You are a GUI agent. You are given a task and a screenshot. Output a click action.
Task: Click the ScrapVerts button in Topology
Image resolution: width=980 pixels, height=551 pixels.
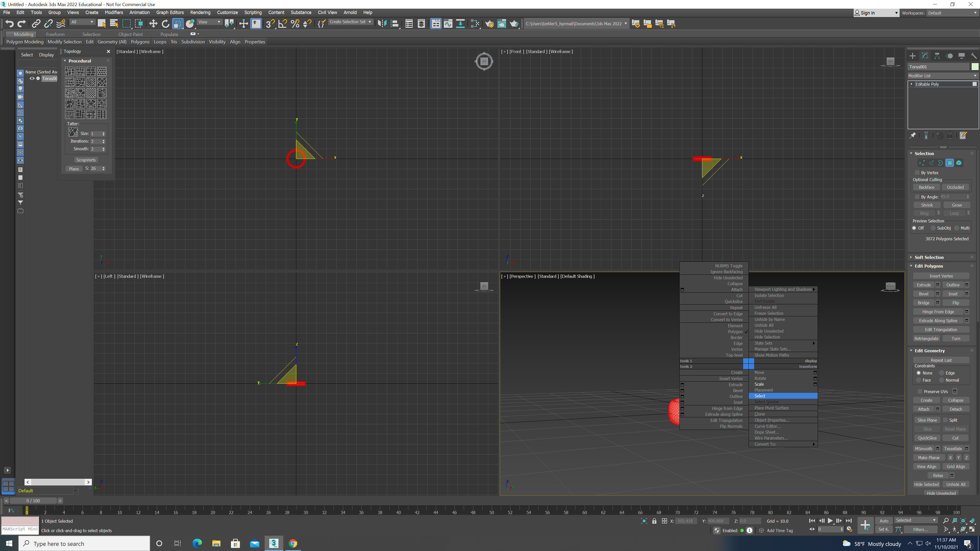tap(86, 160)
